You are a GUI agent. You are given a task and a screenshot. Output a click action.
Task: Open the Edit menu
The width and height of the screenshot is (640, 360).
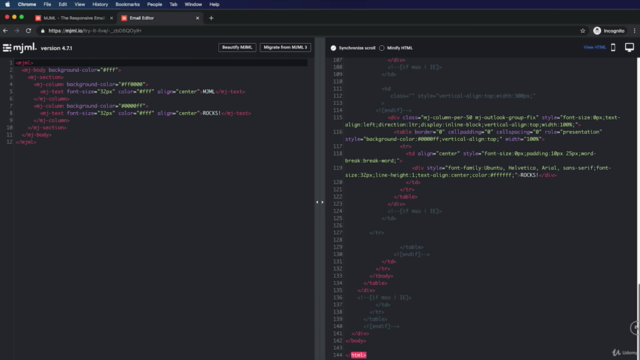[x=62, y=4]
